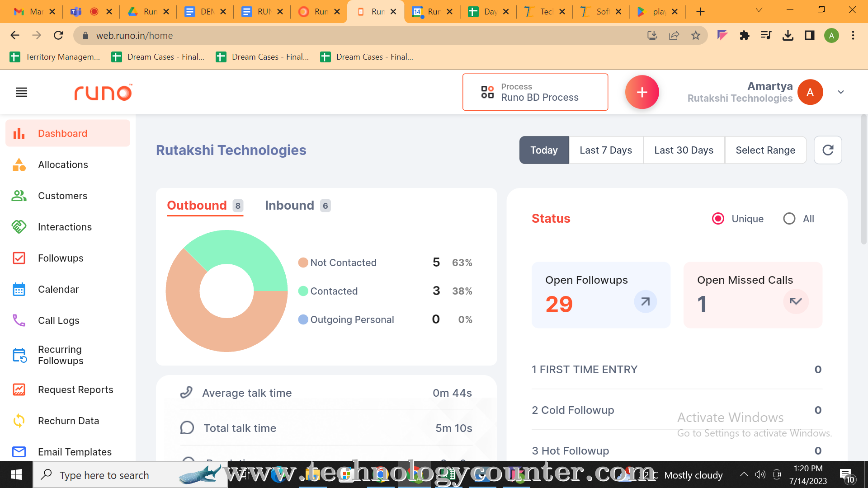Open the Territory Management bookmark
868x488 pixels.
55,57
